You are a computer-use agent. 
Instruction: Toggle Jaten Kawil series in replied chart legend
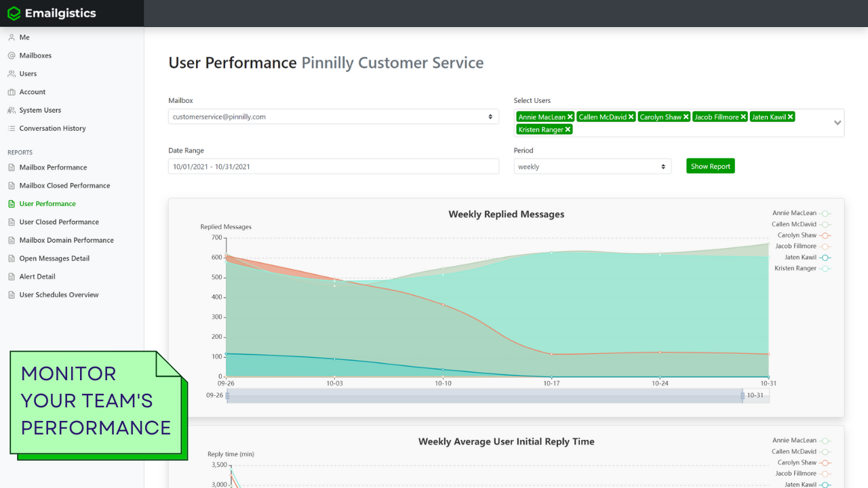tap(825, 258)
